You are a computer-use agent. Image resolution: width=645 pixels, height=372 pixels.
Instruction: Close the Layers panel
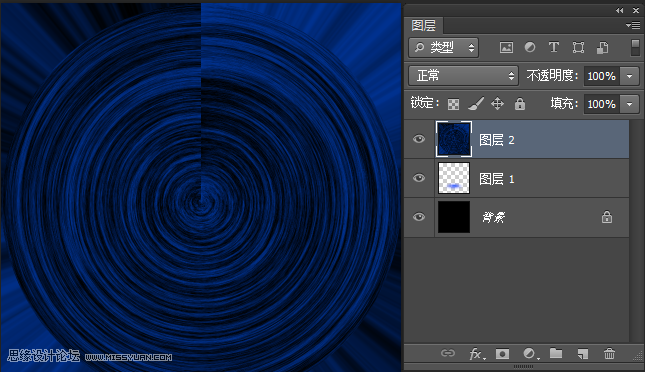tap(636, 11)
